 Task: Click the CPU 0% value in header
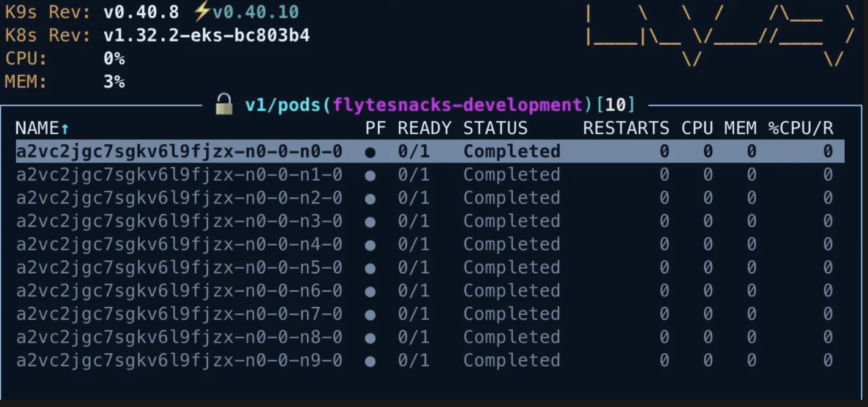(114, 59)
